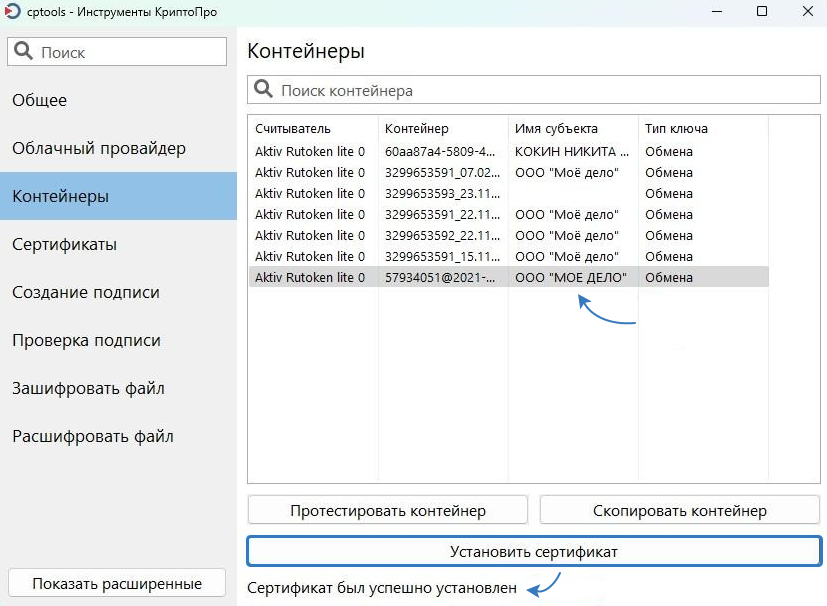Click Aktiv Rutoken lite 0 in 60aa87a4 row
827x606 pixels.
[310, 151]
